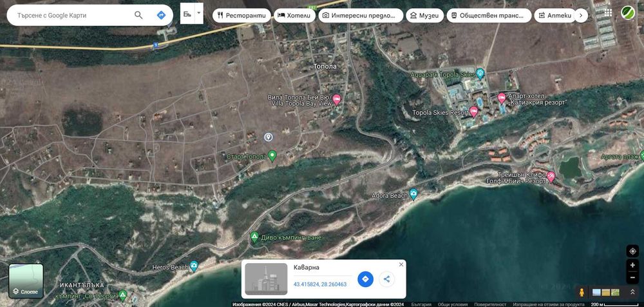This screenshot has height=307, width=644.
Task: Open directions from the search box
Action: [x=162, y=15]
